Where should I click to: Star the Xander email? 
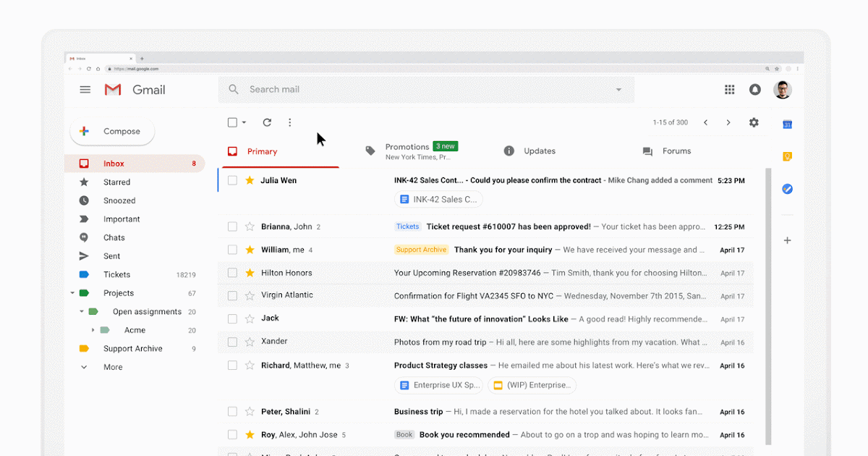click(x=250, y=342)
